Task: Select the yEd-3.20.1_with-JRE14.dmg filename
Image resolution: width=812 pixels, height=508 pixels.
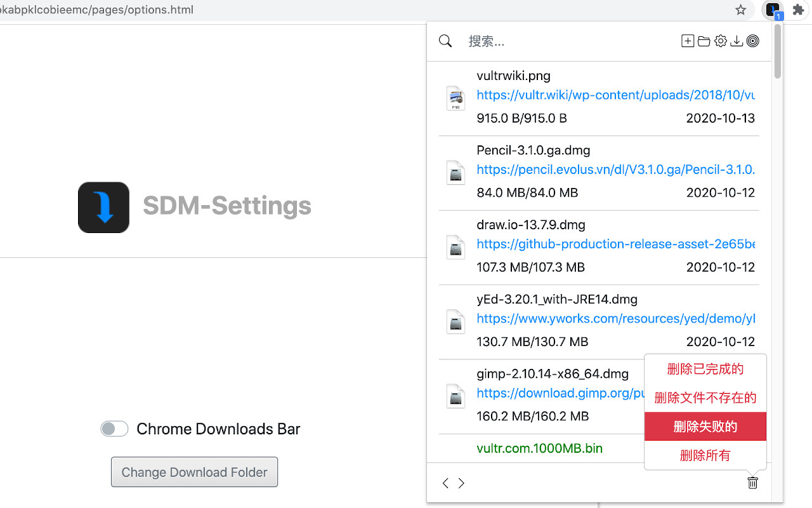Action: 557,299
